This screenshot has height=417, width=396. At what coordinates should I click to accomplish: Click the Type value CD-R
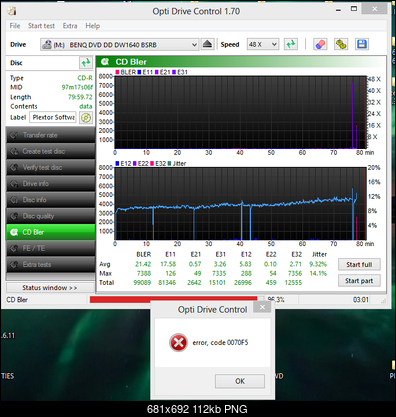click(x=85, y=78)
